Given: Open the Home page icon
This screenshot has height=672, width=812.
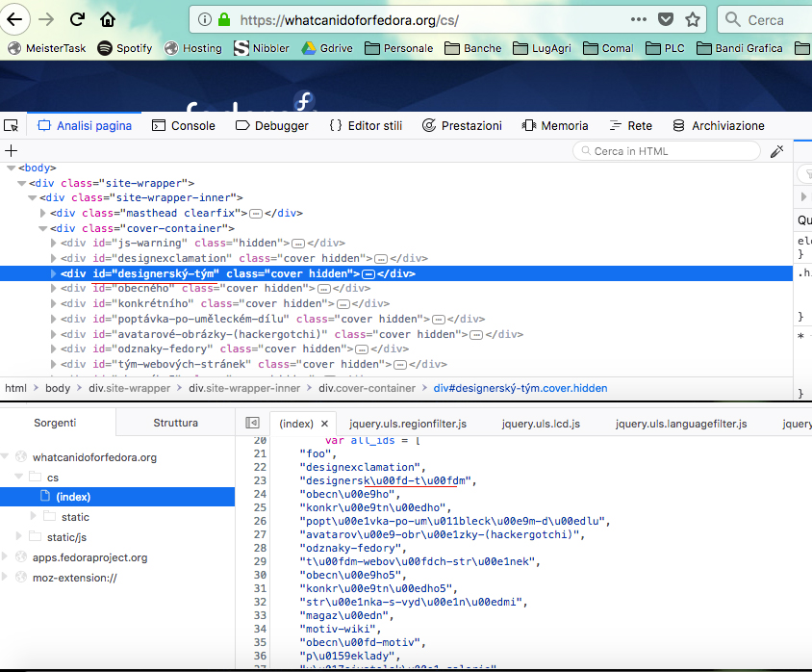Looking at the screenshot, I should [x=108, y=19].
